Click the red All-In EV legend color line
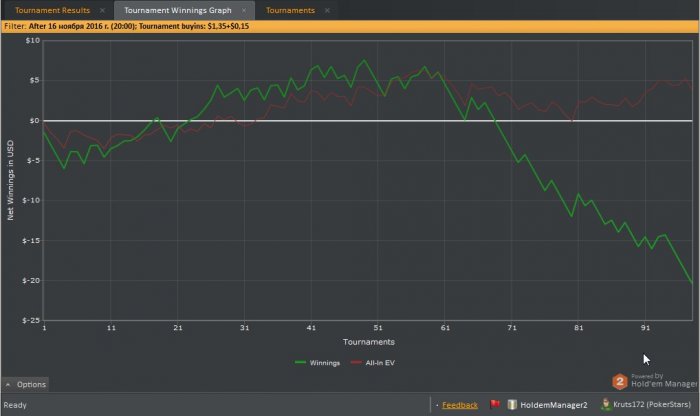This screenshot has width=700, height=416. tap(356, 362)
